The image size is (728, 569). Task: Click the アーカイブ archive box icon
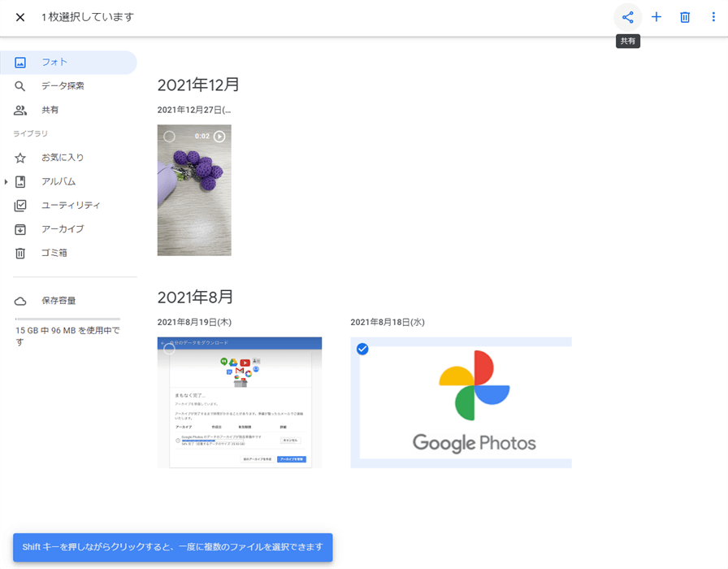(20, 229)
